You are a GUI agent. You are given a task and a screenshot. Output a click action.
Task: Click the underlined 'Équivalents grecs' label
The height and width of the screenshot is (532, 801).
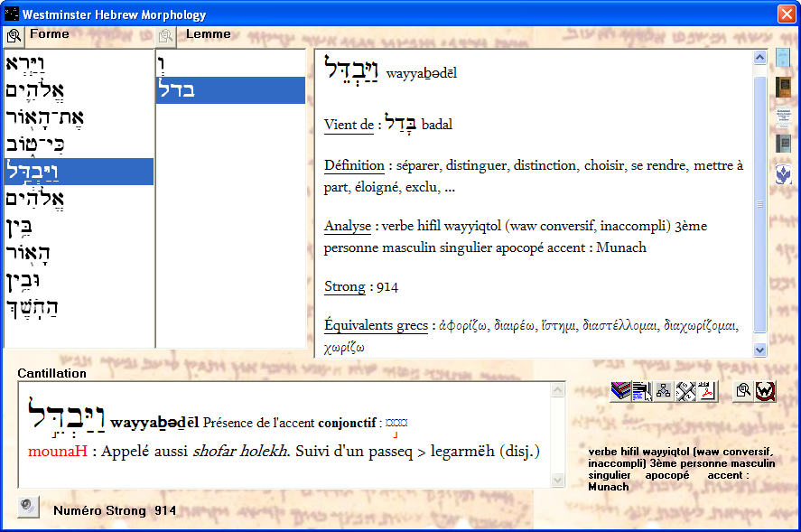coord(376,325)
